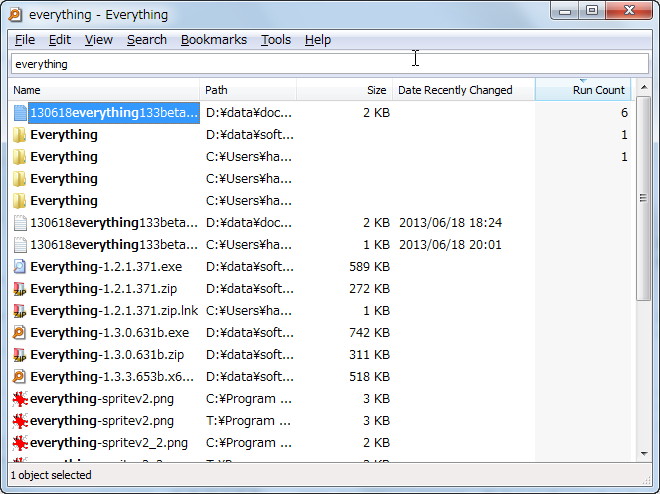Click icon of Everything-1.2.1.371.exe
The image size is (660, 494).
pyautogui.click(x=19, y=266)
